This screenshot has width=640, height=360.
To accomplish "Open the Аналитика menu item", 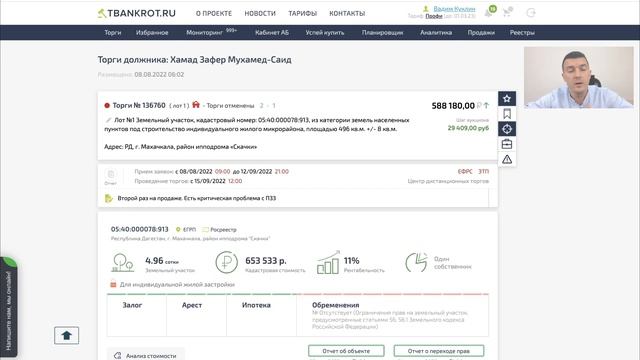I will [x=436, y=32].
